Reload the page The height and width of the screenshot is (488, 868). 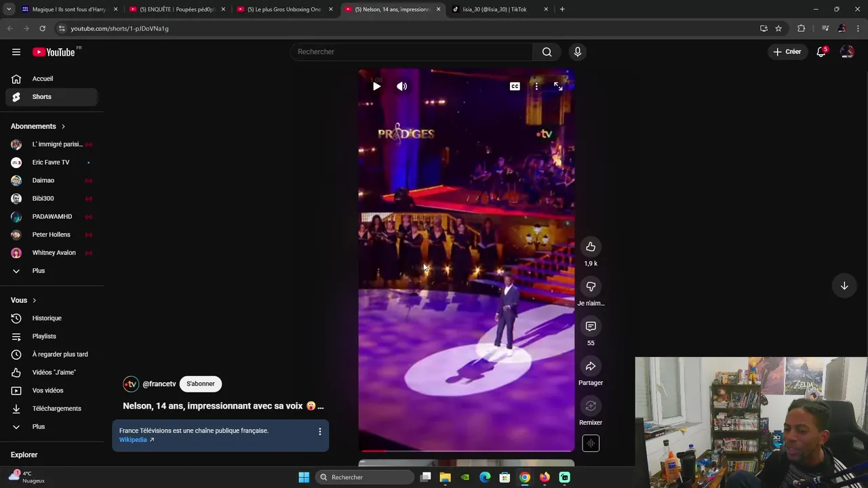(42, 28)
